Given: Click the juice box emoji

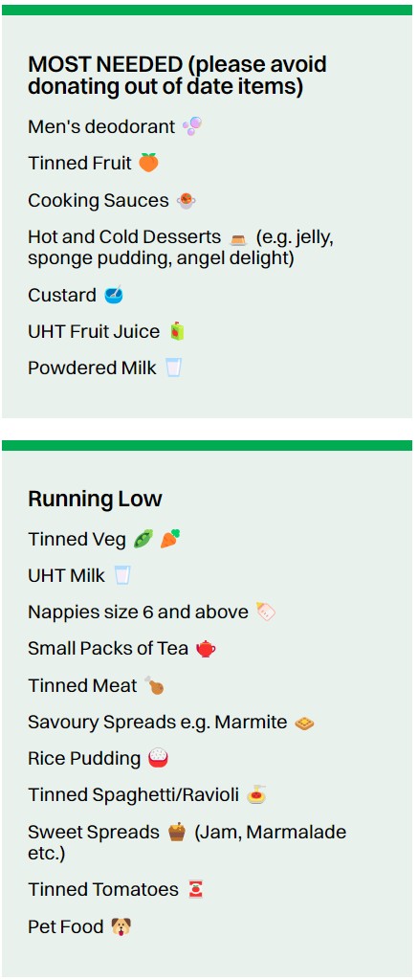Looking at the screenshot, I should click(x=178, y=331).
